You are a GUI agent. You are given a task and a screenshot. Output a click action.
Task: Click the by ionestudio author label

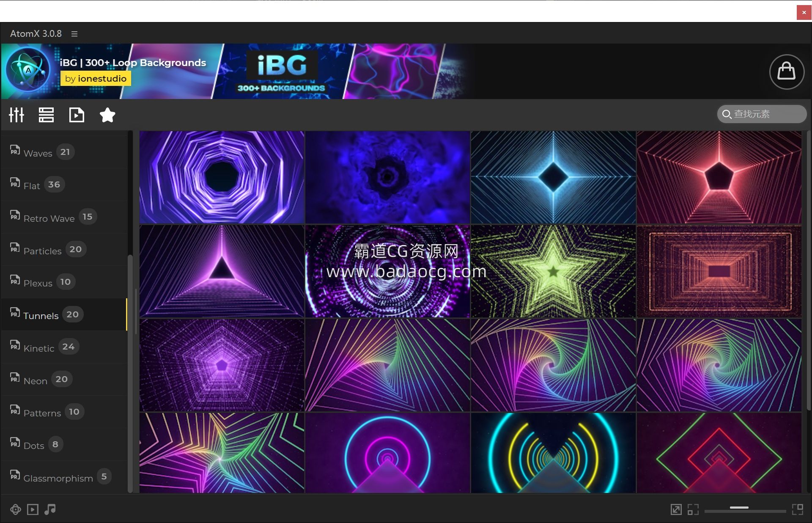click(x=96, y=79)
